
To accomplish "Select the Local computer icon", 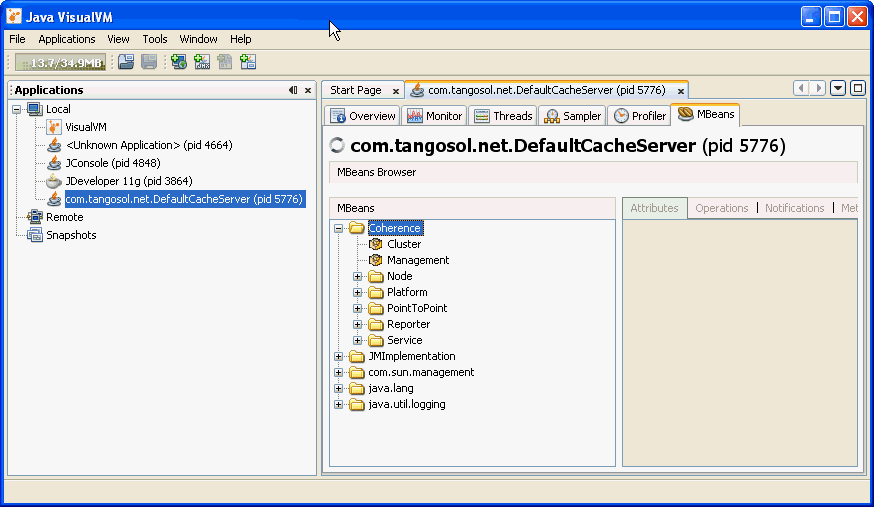I will [x=35, y=109].
